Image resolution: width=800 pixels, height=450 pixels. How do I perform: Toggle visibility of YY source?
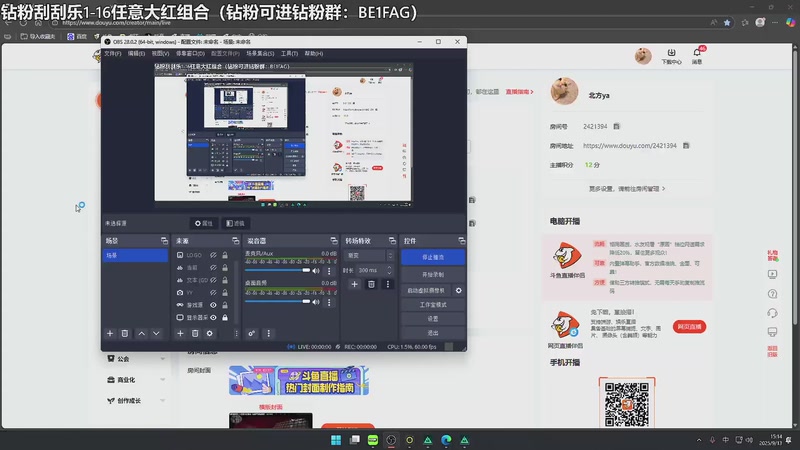213,292
